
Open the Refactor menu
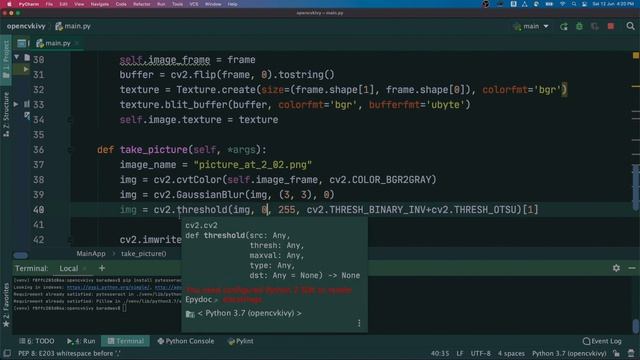[x=142, y=4]
